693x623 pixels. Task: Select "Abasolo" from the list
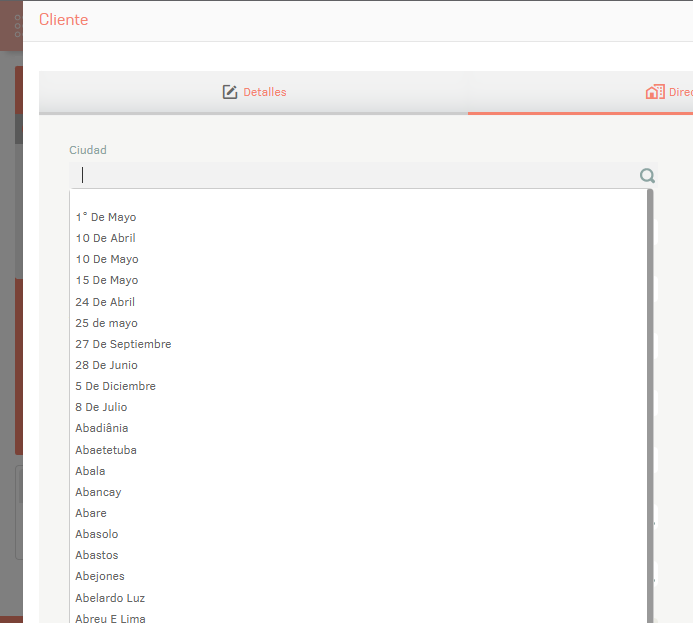tap(358, 534)
